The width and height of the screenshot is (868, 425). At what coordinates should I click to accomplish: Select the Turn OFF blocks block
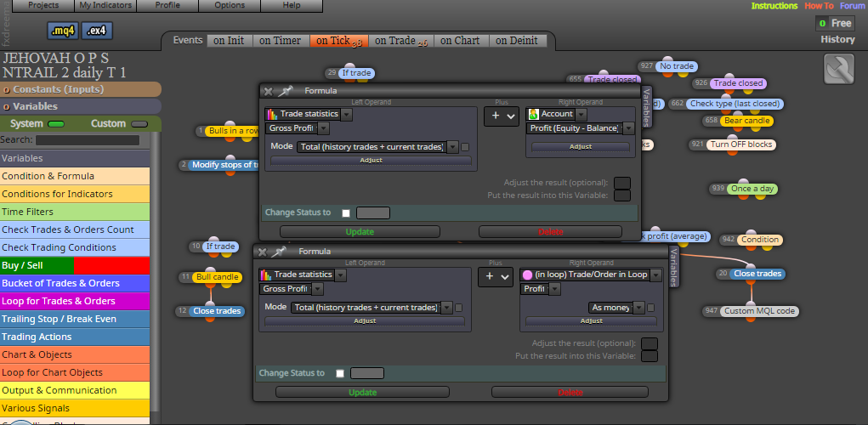tap(741, 144)
